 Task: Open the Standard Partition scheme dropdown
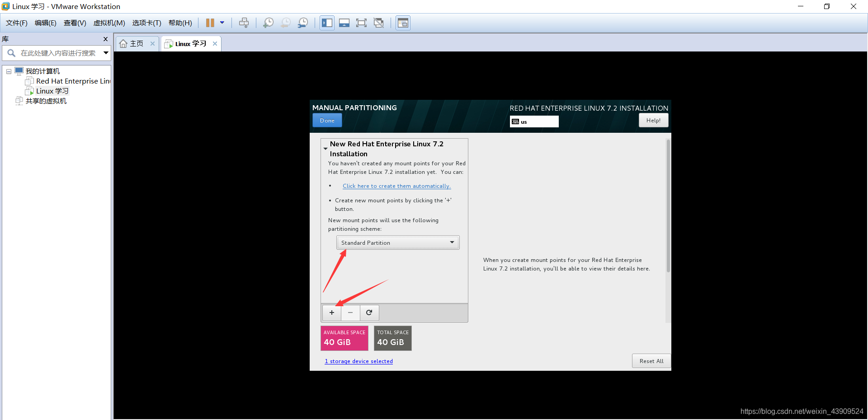(398, 243)
